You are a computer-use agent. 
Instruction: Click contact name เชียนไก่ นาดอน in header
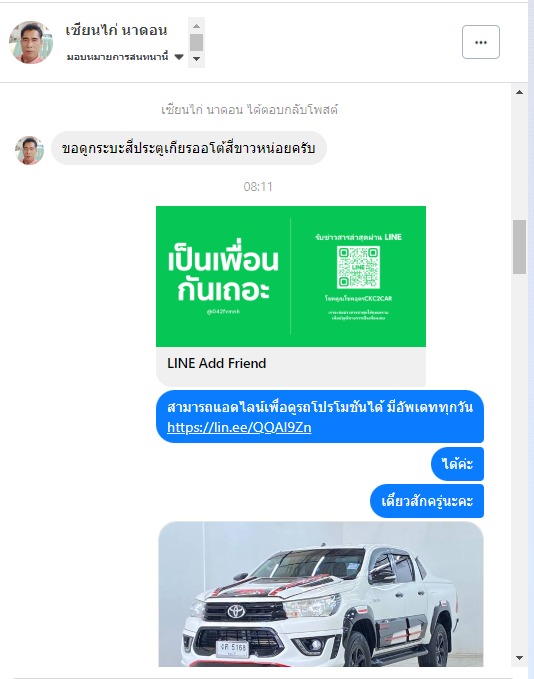click(116, 30)
